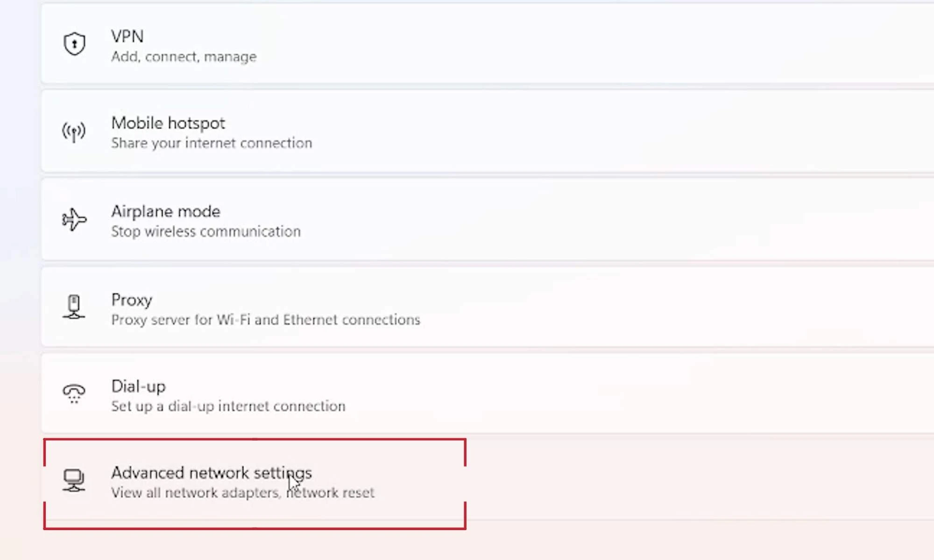Click the 'Add, connect, manage' subtitle

coord(184,56)
